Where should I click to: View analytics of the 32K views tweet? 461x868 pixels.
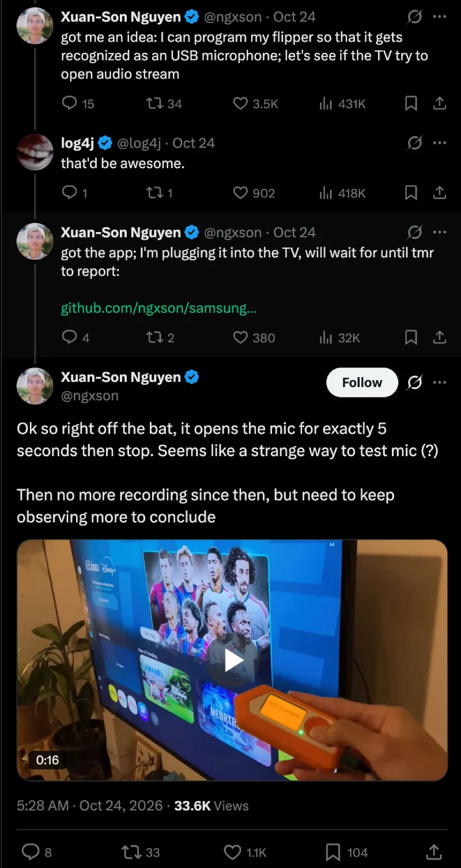(339, 338)
